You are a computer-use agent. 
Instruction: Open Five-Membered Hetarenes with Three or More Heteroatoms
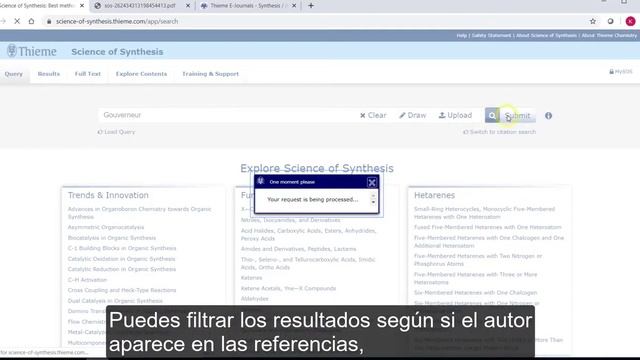[476, 278]
